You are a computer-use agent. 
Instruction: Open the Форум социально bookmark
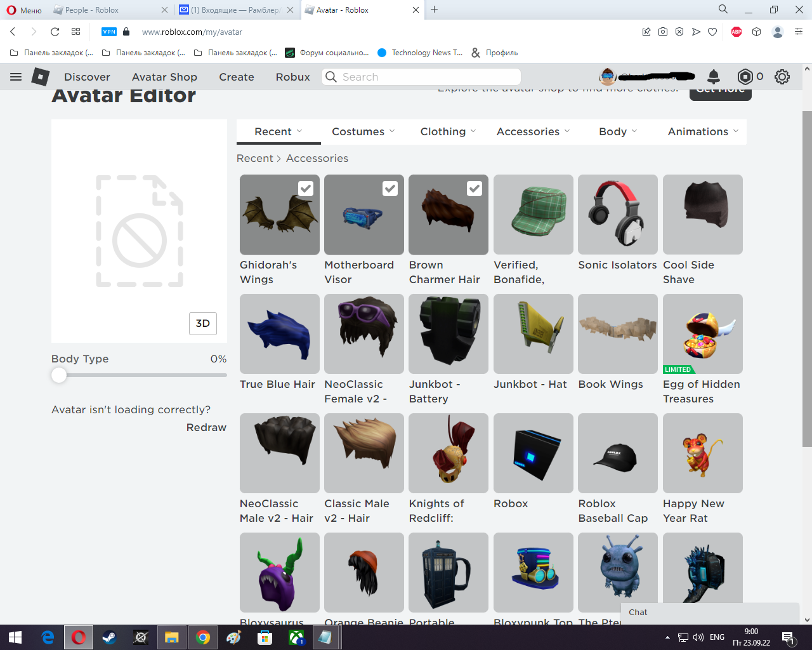(x=327, y=53)
